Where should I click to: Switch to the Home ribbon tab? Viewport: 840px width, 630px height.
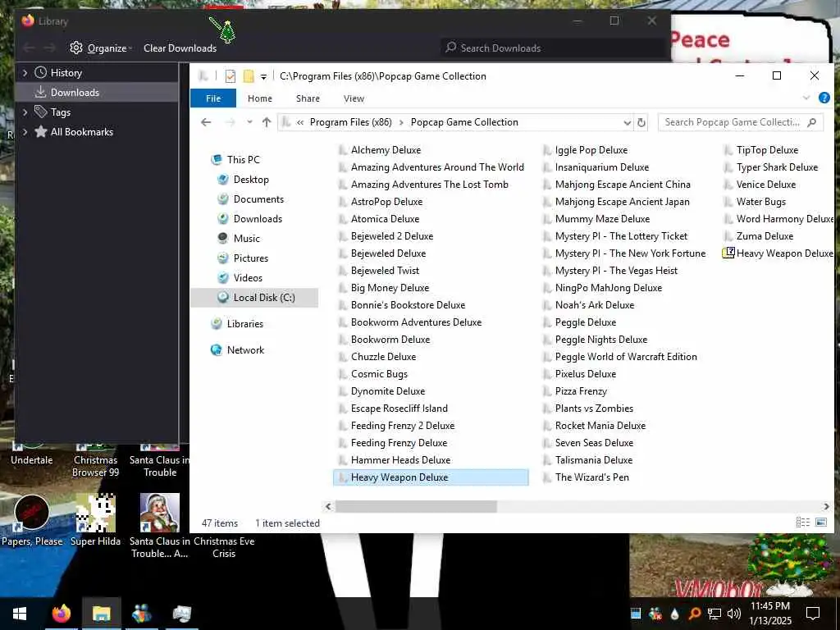[260, 98]
